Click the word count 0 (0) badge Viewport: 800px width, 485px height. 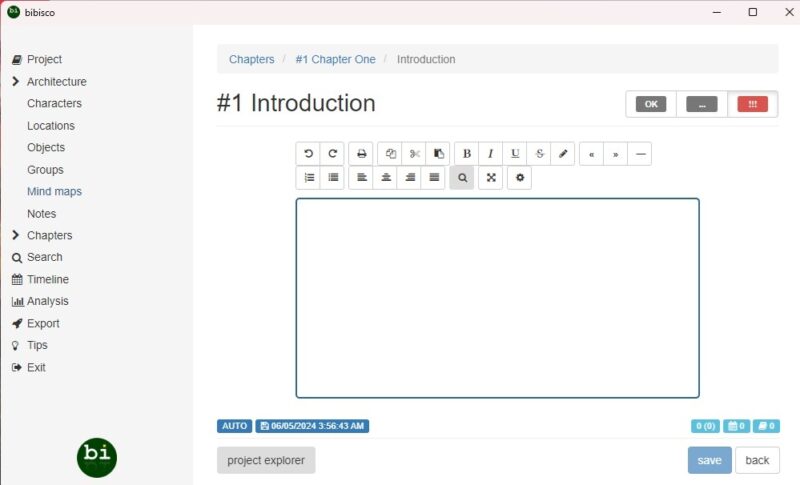705,426
